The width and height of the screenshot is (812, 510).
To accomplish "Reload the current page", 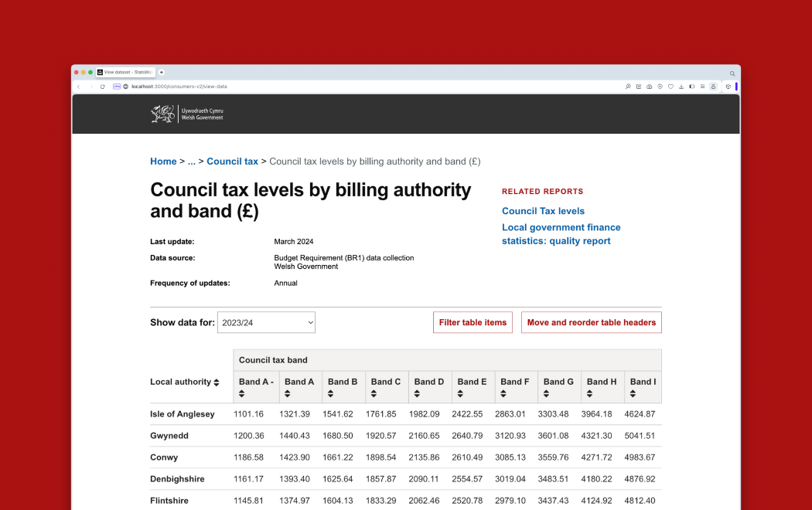I will tap(102, 87).
